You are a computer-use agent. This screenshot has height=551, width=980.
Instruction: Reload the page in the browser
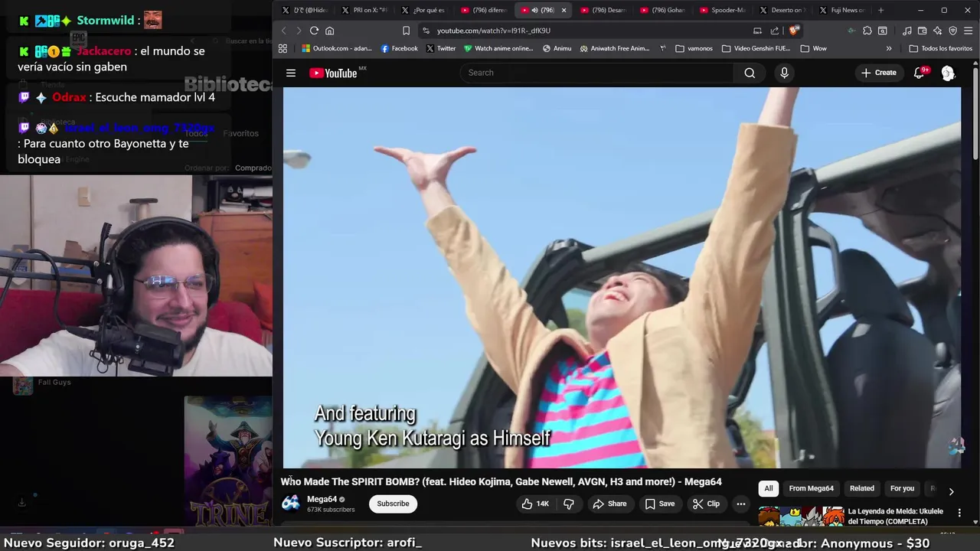pyautogui.click(x=314, y=31)
